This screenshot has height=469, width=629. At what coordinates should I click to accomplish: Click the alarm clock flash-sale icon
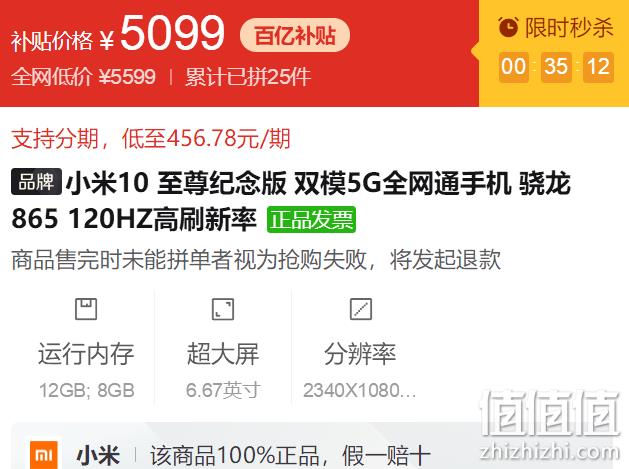[508, 27]
